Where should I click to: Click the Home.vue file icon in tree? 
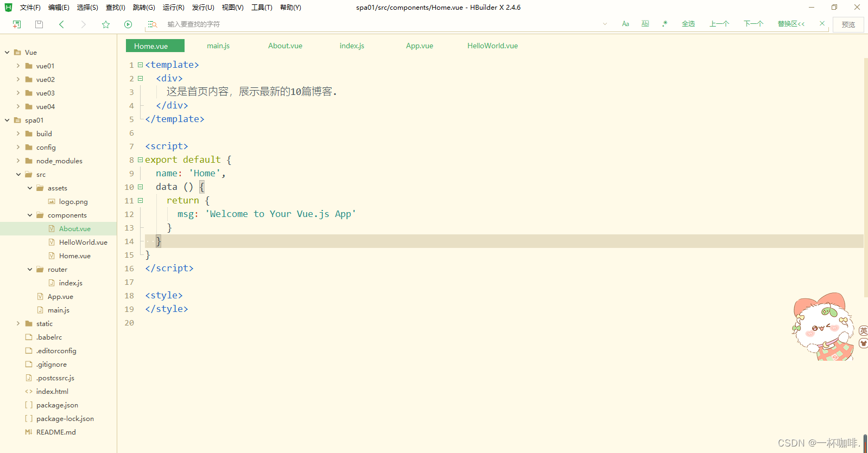coord(52,256)
